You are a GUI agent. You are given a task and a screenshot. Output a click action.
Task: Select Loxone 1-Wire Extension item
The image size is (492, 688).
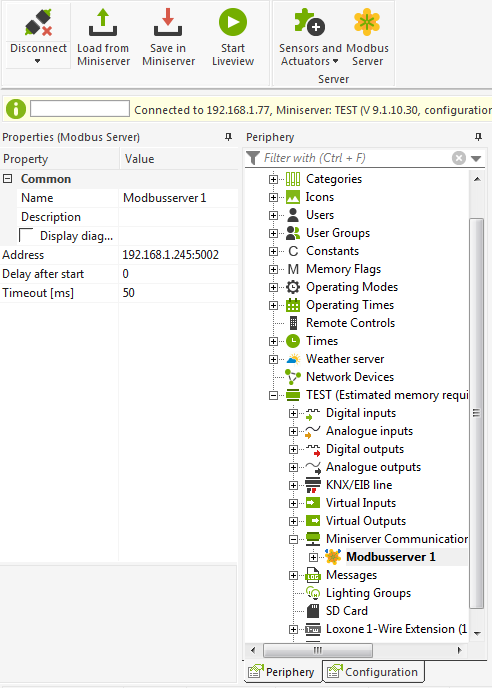click(x=396, y=629)
